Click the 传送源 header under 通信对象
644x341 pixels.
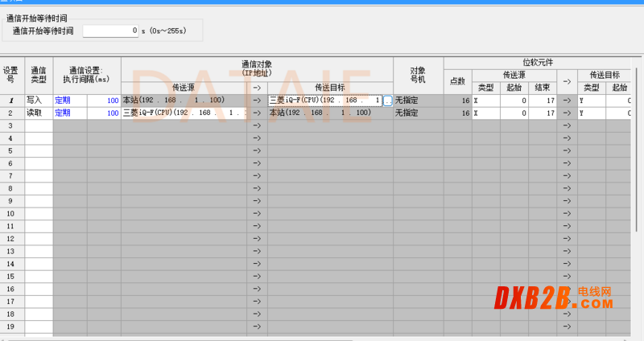coord(184,88)
